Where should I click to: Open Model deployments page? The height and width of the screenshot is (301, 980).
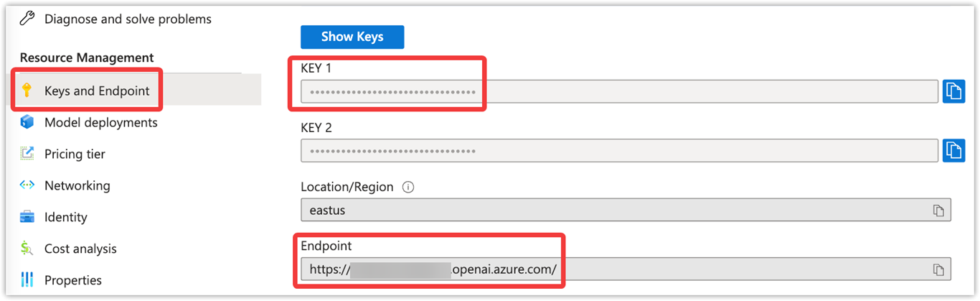click(x=101, y=122)
